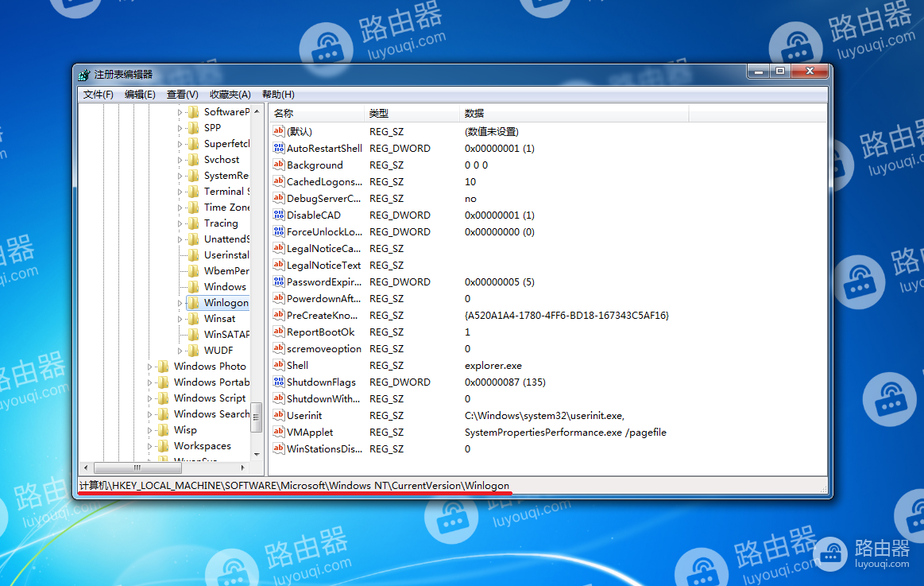
Task: Click the SystemPropertiesPerformance.exe /pagefile data
Action: coord(565,432)
